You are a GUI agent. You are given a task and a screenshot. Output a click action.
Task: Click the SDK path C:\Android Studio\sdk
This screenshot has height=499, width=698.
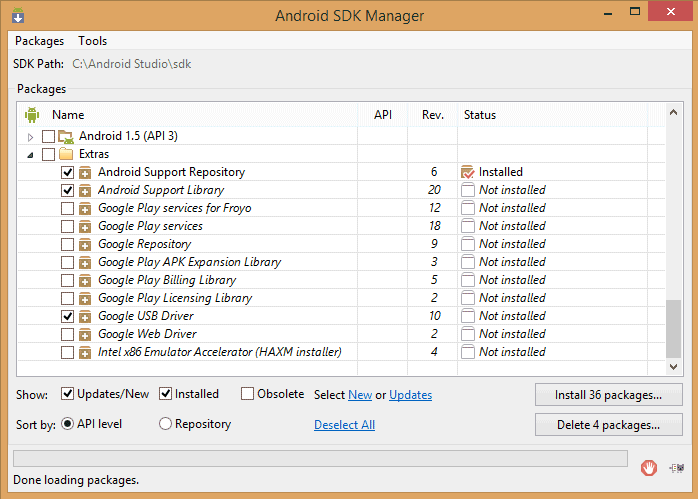coord(132,64)
